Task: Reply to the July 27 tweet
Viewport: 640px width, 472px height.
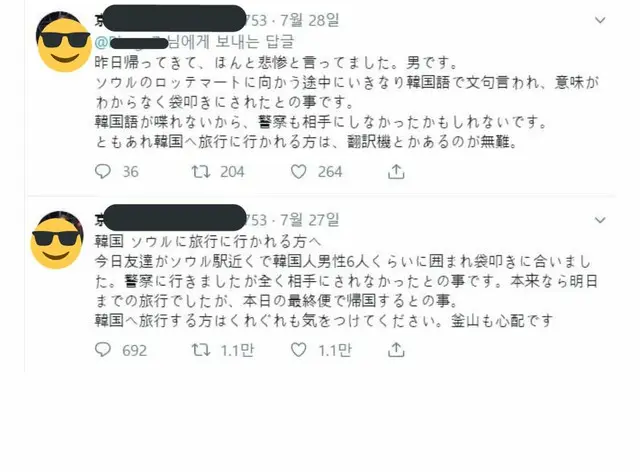Action: coord(102,350)
